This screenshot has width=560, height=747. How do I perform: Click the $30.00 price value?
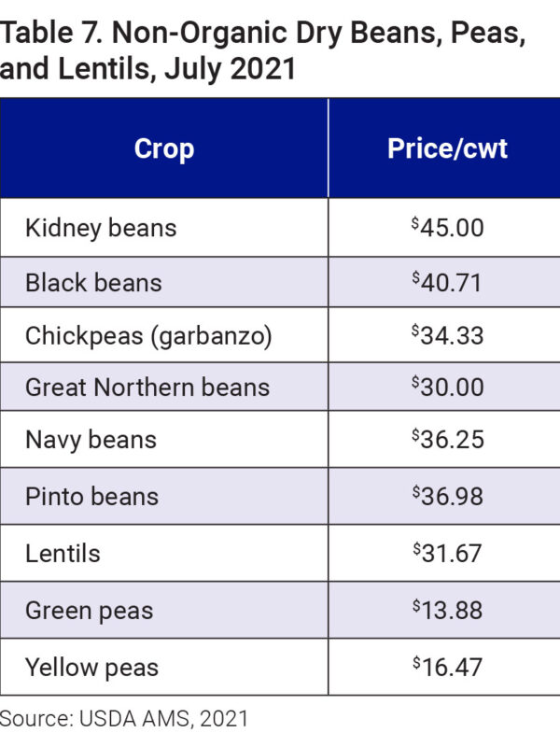(447, 387)
